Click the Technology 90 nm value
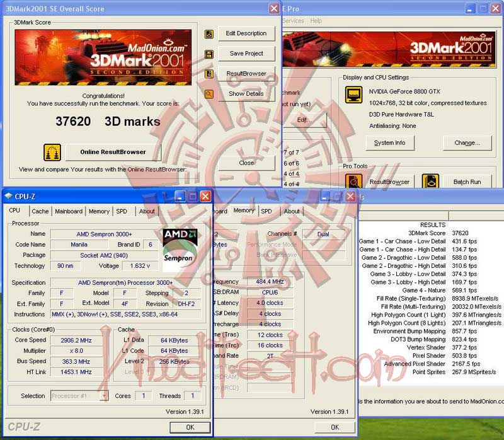Screen dimensions: 504x440 (x=66, y=265)
